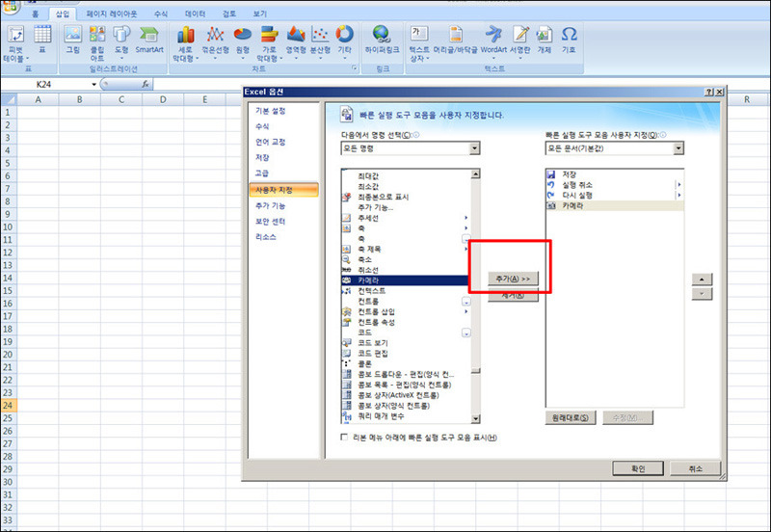Select 카메라 in the command list
This screenshot has width=771, height=532.
pos(405,280)
